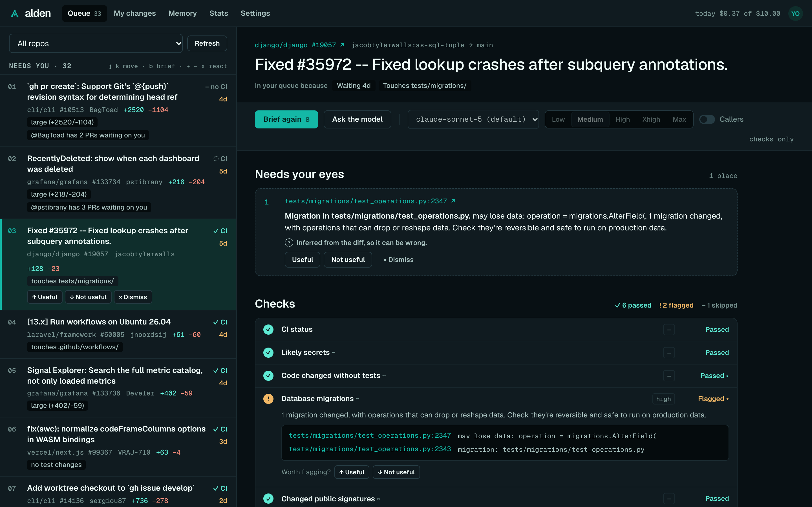This screenshot has width=812, height=507.
Task: Click the Refresh button
Action: tap(207, 43)
